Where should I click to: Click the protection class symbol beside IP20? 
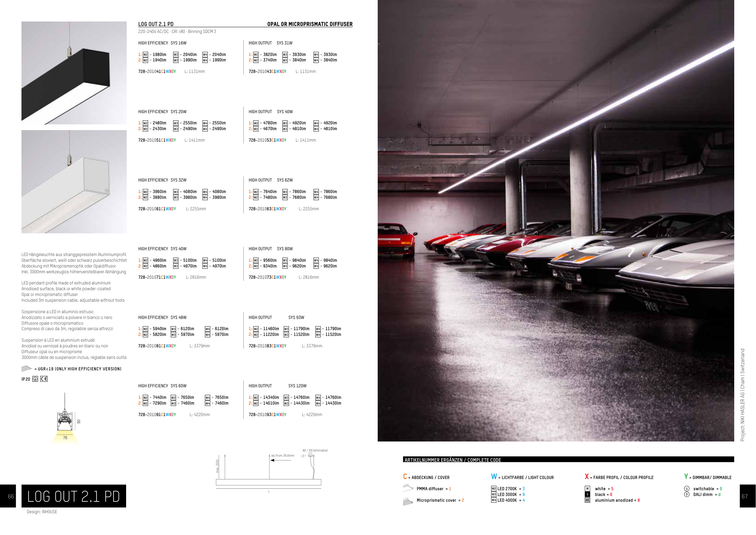click(35, 379)
